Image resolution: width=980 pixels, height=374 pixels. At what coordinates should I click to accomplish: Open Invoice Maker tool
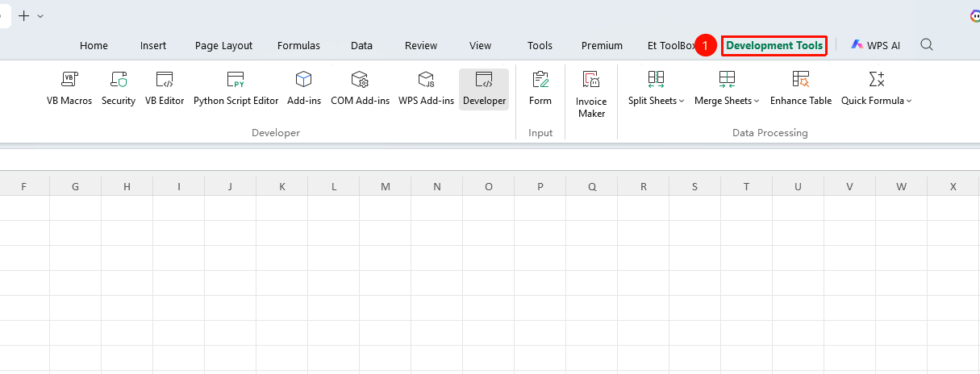591,94
